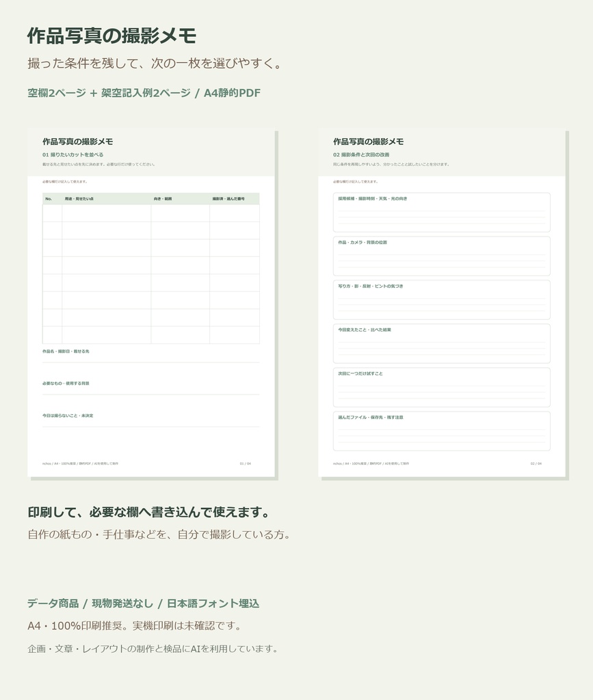Click the page 01 footer beginning nchos / A4

[x=81, y=463]
